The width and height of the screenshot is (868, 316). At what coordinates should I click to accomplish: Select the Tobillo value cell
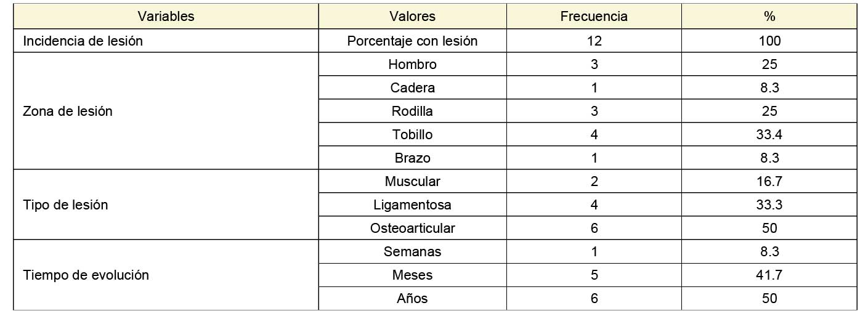tap(412, 135)
